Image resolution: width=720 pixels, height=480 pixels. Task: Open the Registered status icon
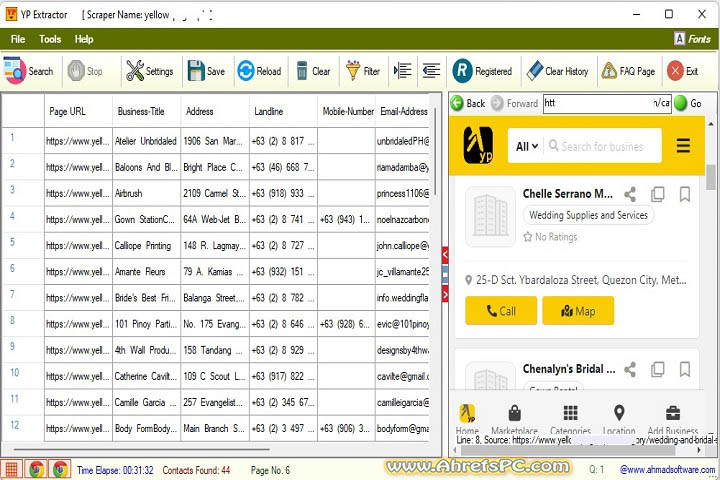(x=462, y=71)
